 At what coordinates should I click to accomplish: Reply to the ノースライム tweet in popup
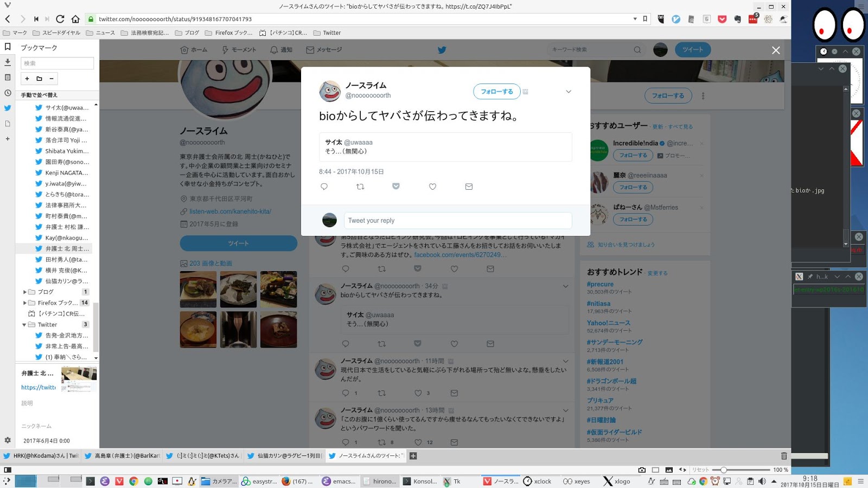click(324, 187)
